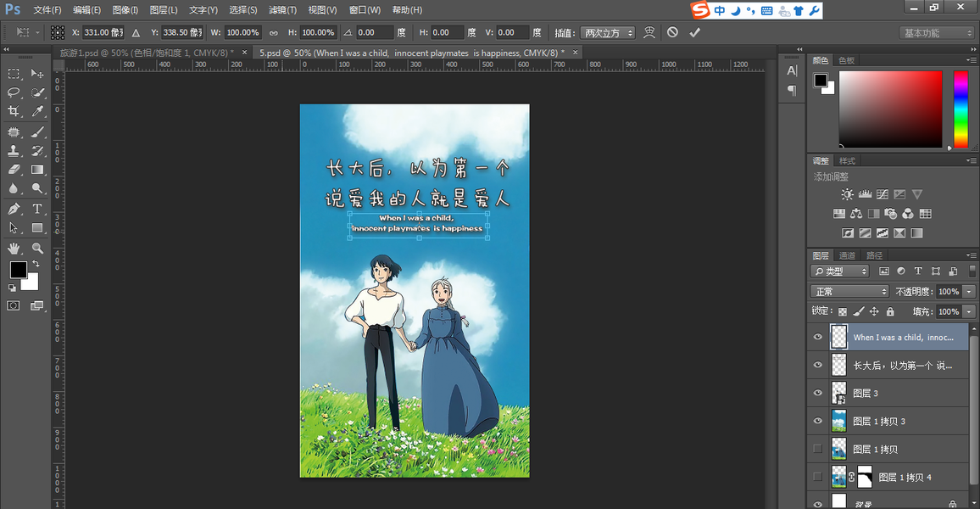Image resolution: width=980 pixels, height=509 pixels.
Task: Click the rotation angle input field
Action: pos(375,32)
